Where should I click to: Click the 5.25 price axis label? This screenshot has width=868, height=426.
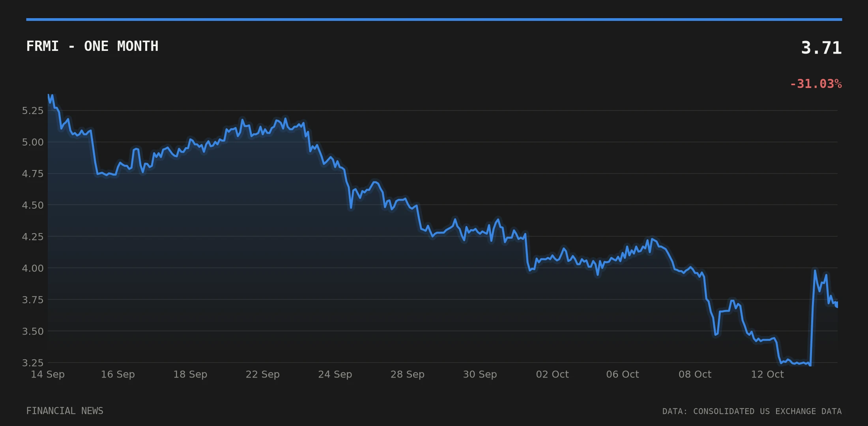point(33,110)
